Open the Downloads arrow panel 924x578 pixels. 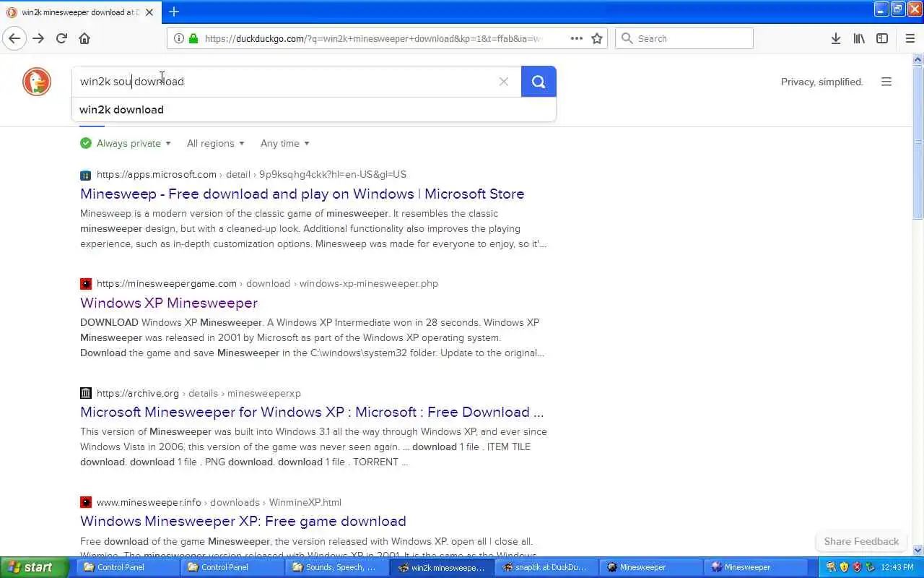[x=836, y=38]
